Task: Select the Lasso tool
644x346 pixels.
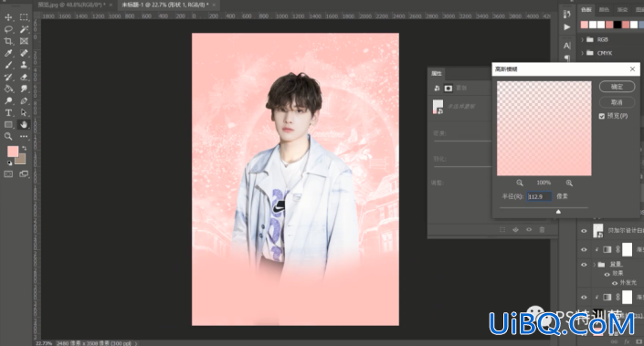Action: (x=8, y=29)
